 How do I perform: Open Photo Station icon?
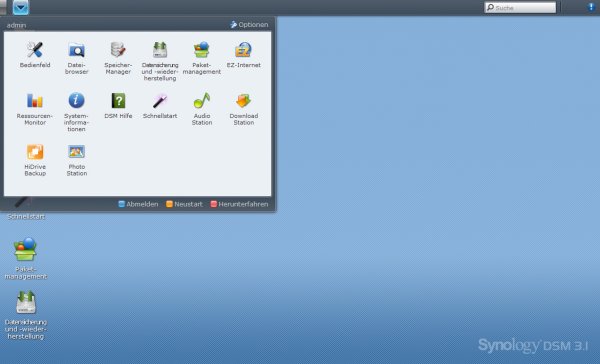[77, 152]
